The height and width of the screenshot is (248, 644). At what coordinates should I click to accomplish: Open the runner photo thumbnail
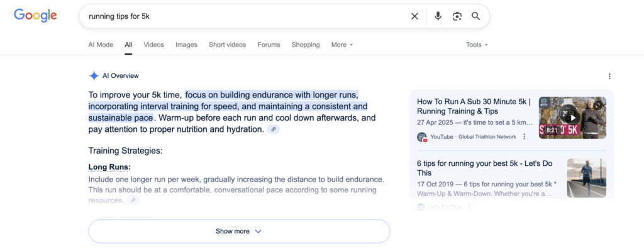[587, 178]
